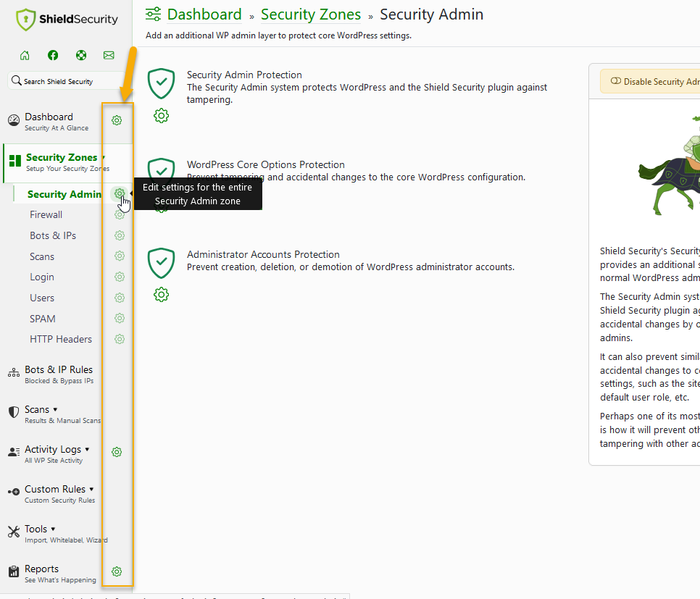
Task: Click the help lifebuoy icon
Action: point(81,55)
